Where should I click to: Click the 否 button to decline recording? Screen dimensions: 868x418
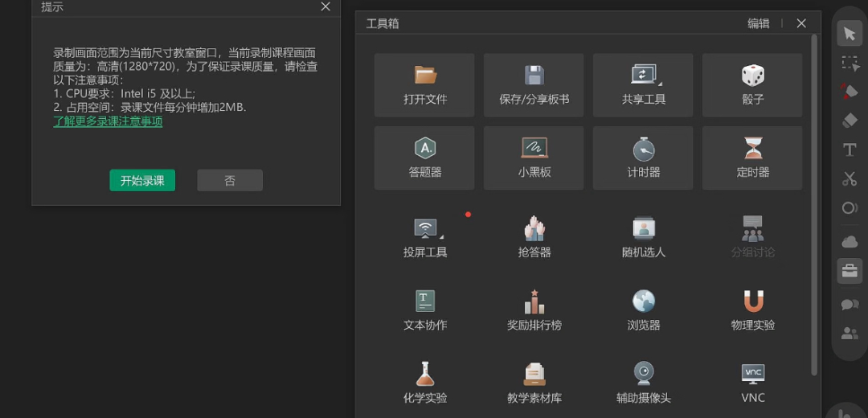pyautogui.click(x=230, y=181)
